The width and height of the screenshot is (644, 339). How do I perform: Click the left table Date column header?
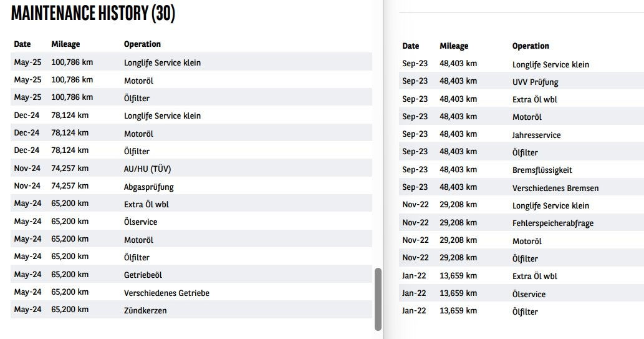tap(22, 44)
